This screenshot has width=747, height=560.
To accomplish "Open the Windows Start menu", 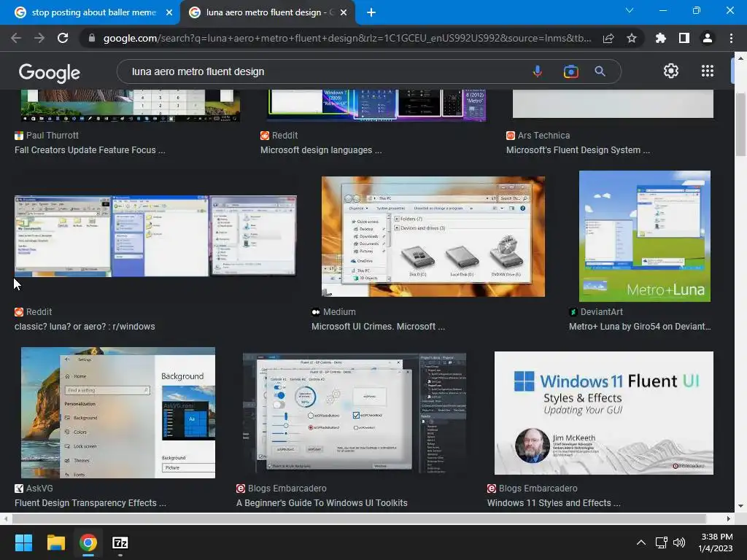I will 23,542.
